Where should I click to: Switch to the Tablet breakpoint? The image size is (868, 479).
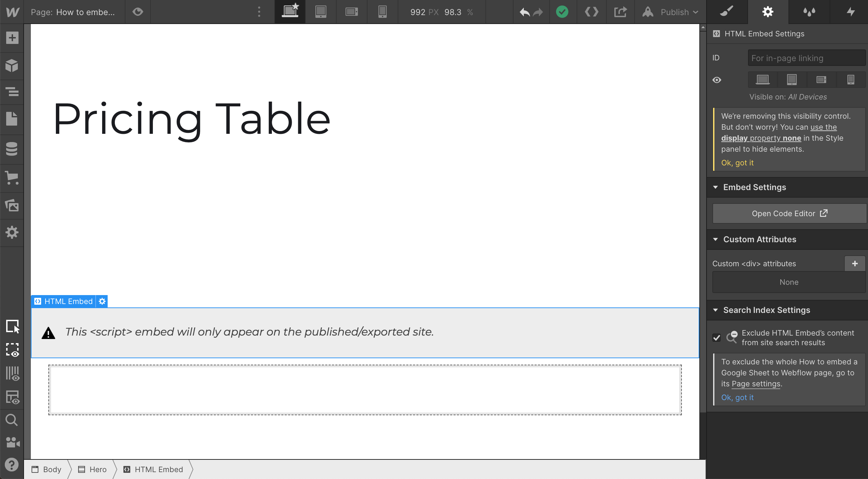(x=321, y=12)
